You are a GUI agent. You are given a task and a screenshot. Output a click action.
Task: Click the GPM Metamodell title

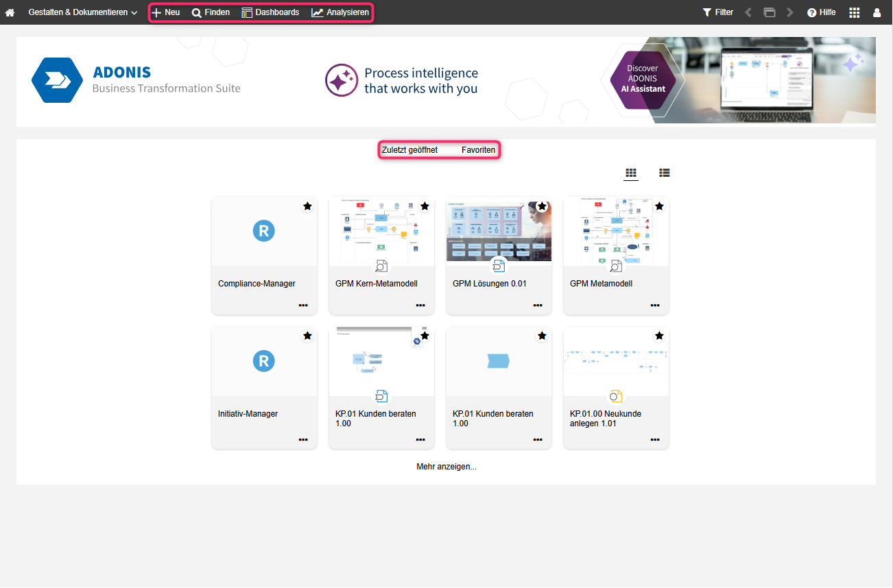tap(601, 284)
